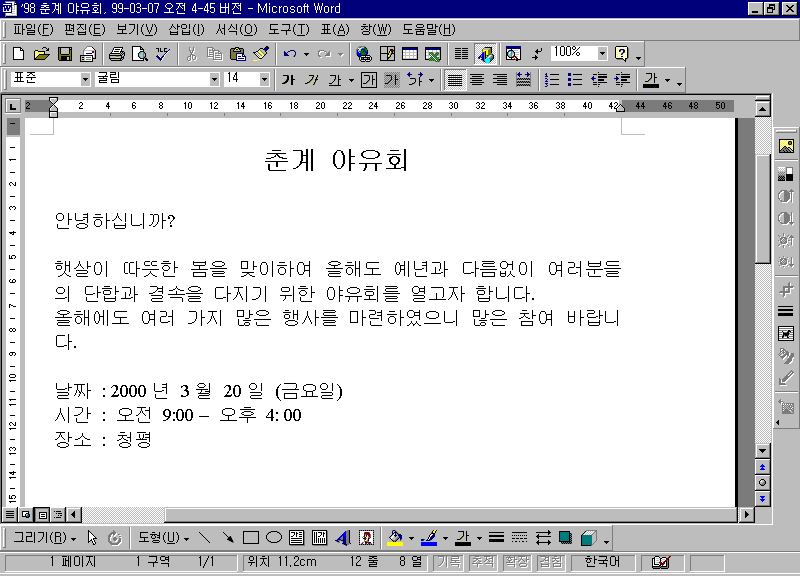800x576 pixels.
Task: Open the 삽입(I) menu
Action: (187, 30)
